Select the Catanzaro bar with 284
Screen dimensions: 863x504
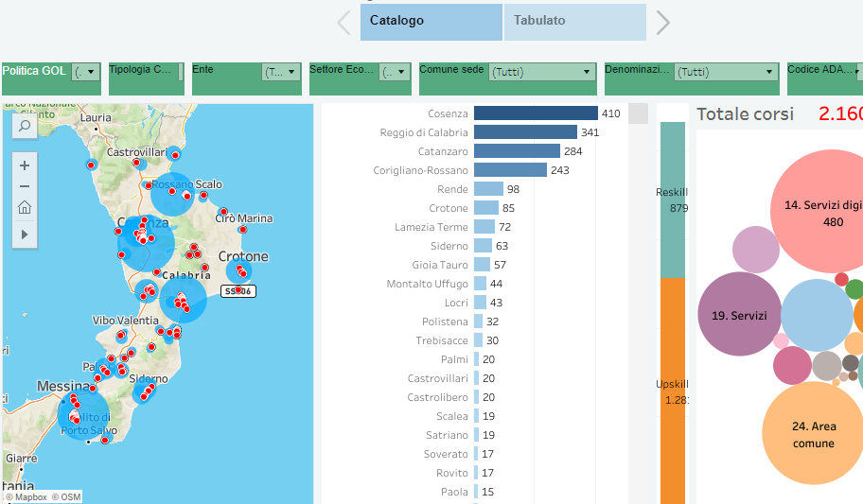point(517,151)
